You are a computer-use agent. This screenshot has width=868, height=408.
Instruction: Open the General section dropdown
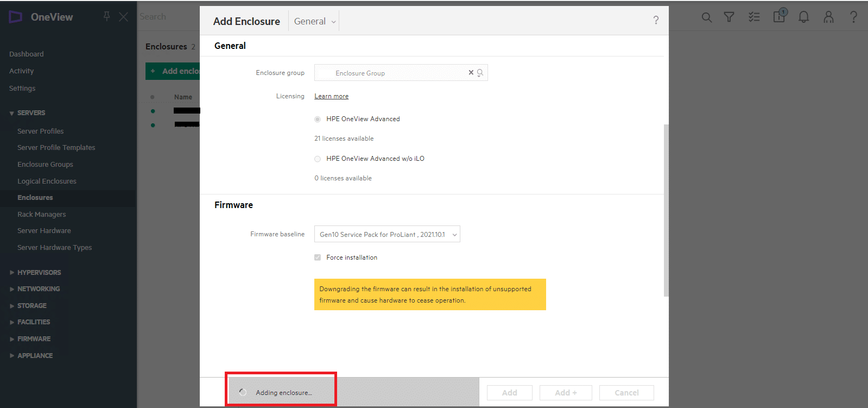315,21
